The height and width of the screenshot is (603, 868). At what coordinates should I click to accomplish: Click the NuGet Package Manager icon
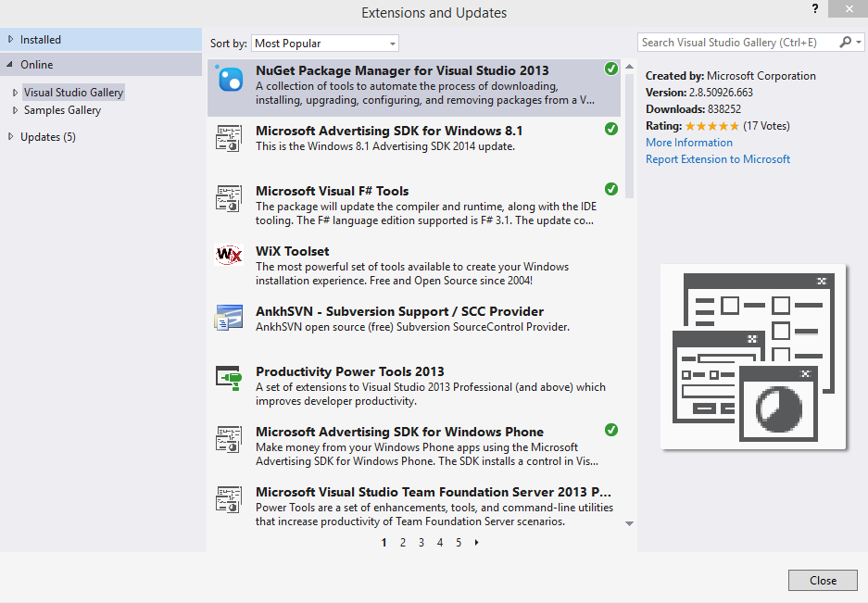(x=229, y=80)
